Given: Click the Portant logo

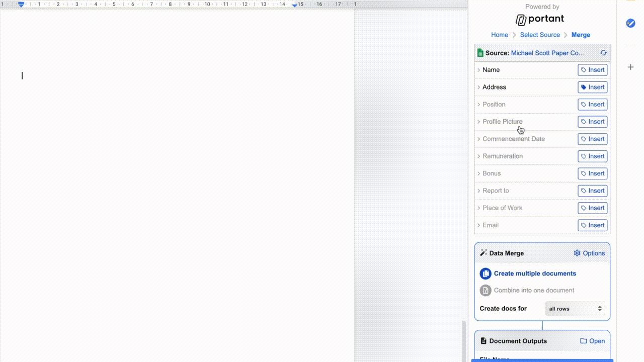Looking at the screenshot, I should (540, 20).
